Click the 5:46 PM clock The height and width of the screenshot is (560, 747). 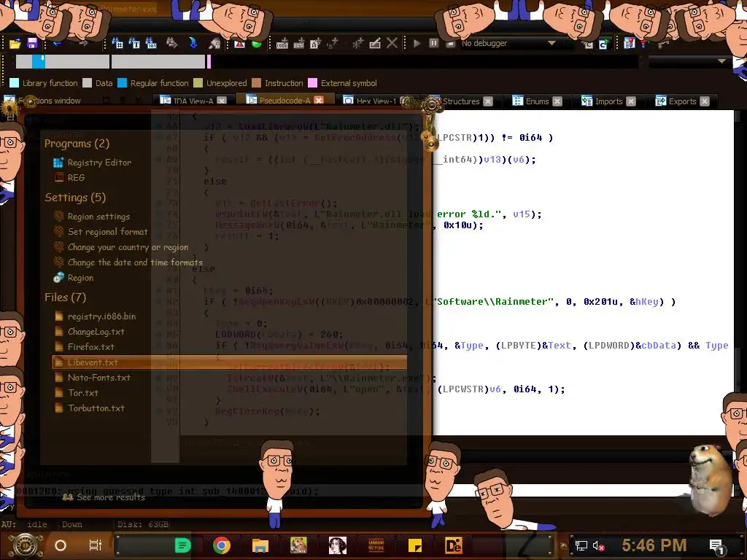point(654,545)
